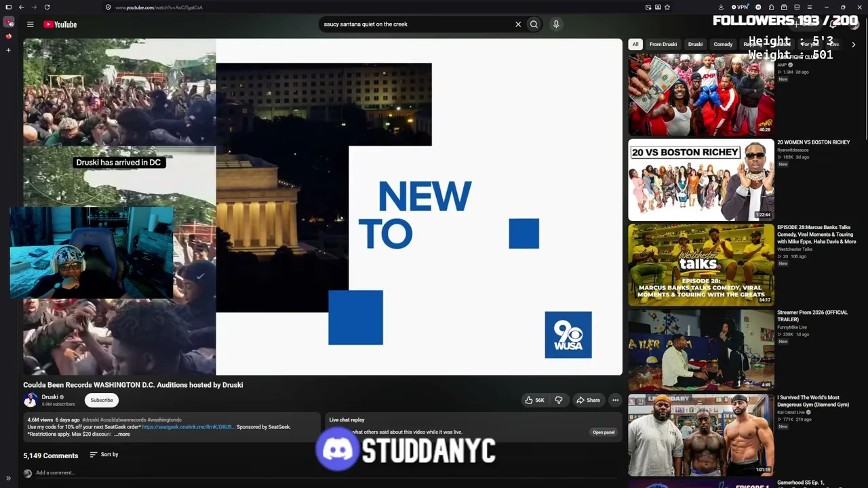868x488 pixels.
Task: Click the main video player
Action: (x=323, y=207)
